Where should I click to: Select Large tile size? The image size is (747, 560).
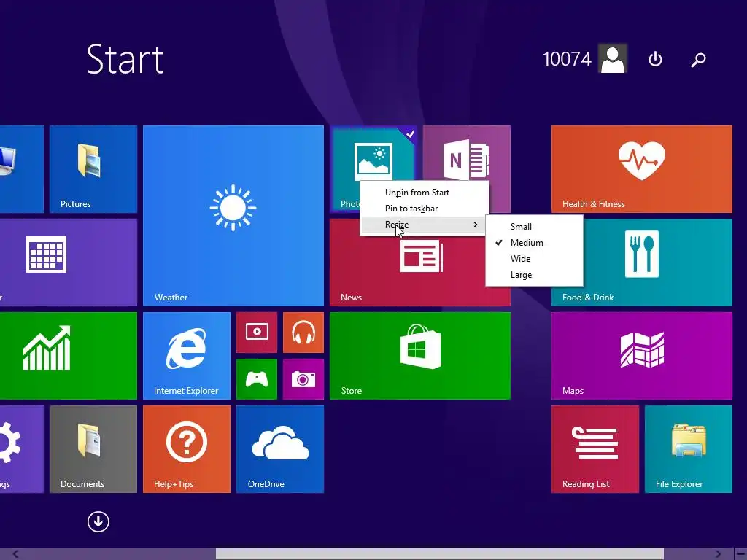(534, 275)
